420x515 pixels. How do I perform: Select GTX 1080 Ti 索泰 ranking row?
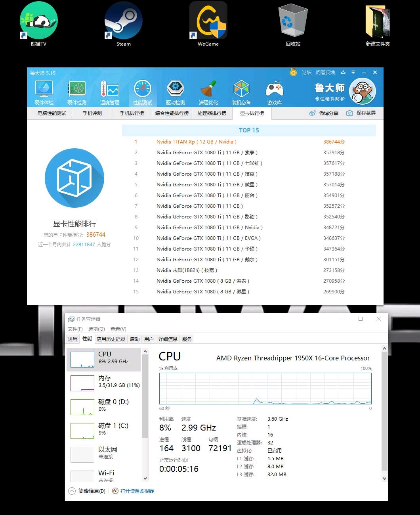pos(249,153)
